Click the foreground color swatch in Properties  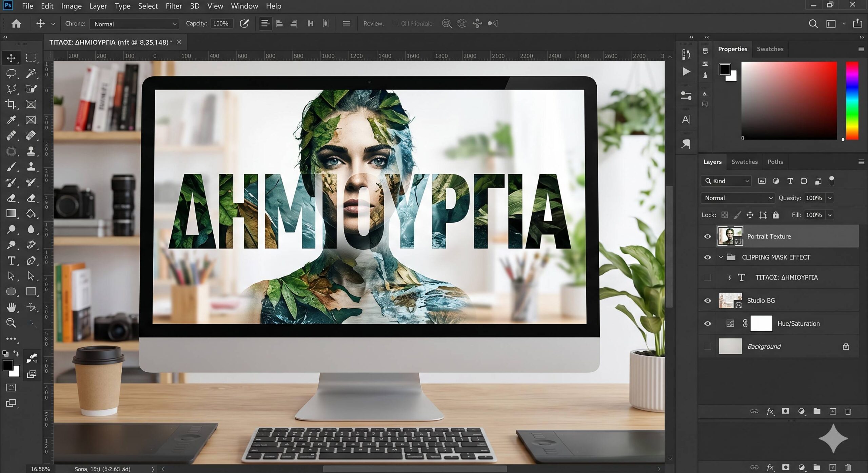pyautogui.click(x=725, y=70)
